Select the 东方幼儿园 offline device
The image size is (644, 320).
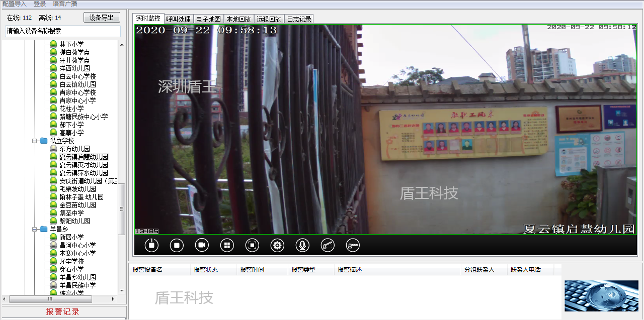tap(74, 149)
